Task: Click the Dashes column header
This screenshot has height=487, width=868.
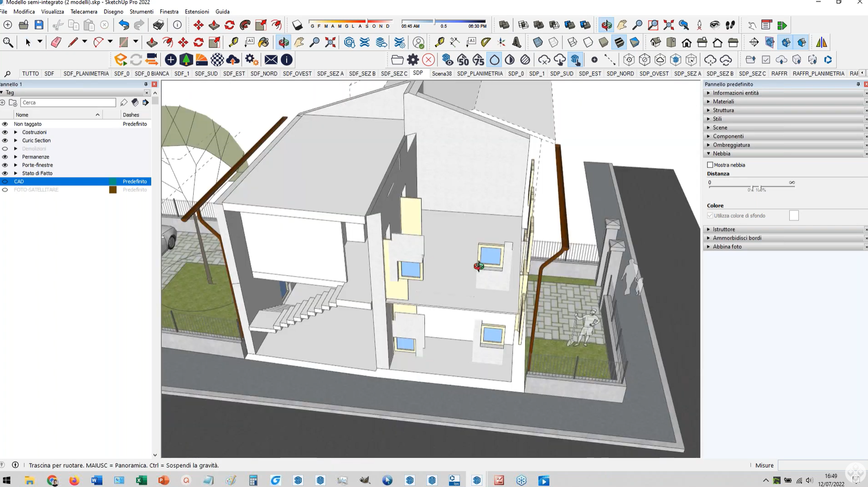Action: [x=131, y=115]
